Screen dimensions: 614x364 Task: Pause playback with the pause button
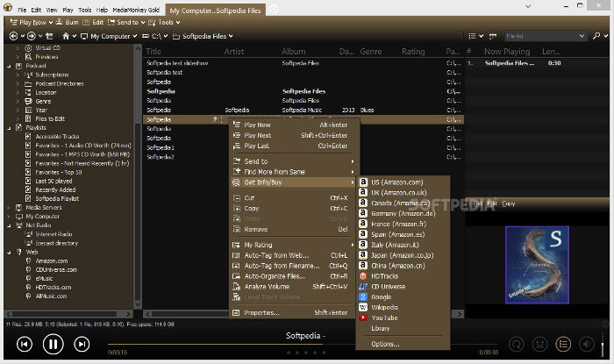53,345
